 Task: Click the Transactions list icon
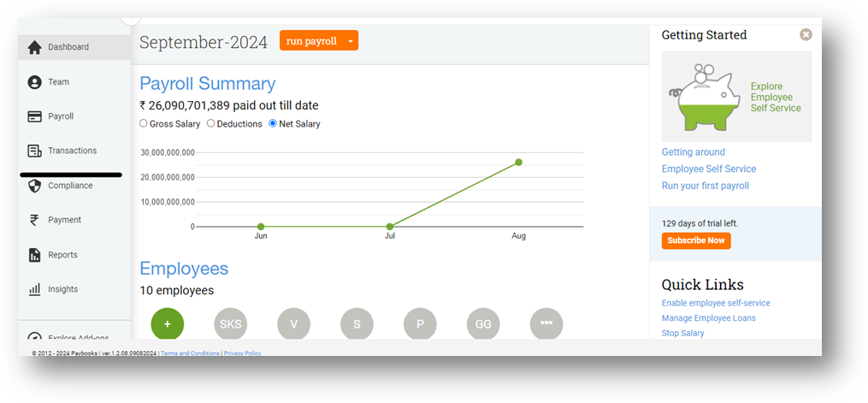coord(34,151)
